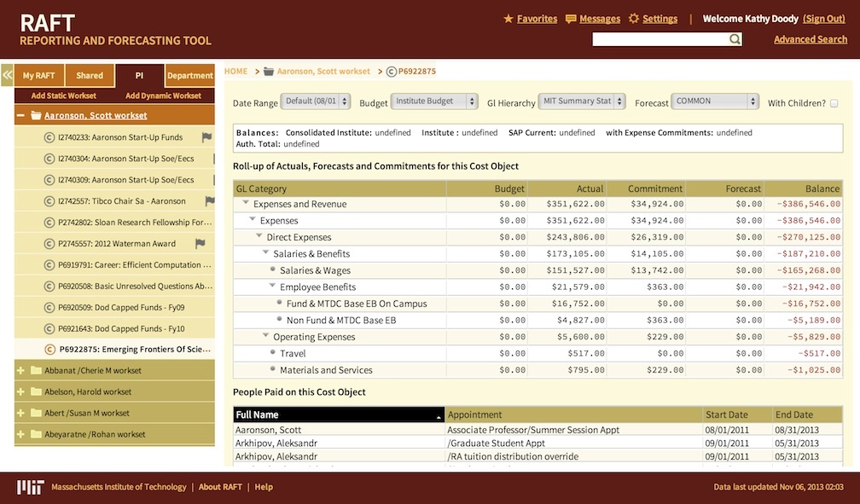This screenshot has width=860, height=504.
Task: Expand the Abbanat /Cherie M workset
Action: coord(20,370)
